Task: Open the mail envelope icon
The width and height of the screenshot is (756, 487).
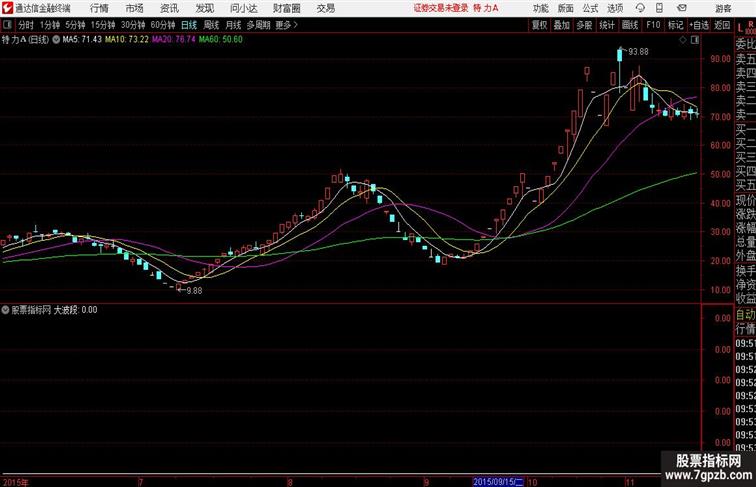Action: click(x=682, y=8)
